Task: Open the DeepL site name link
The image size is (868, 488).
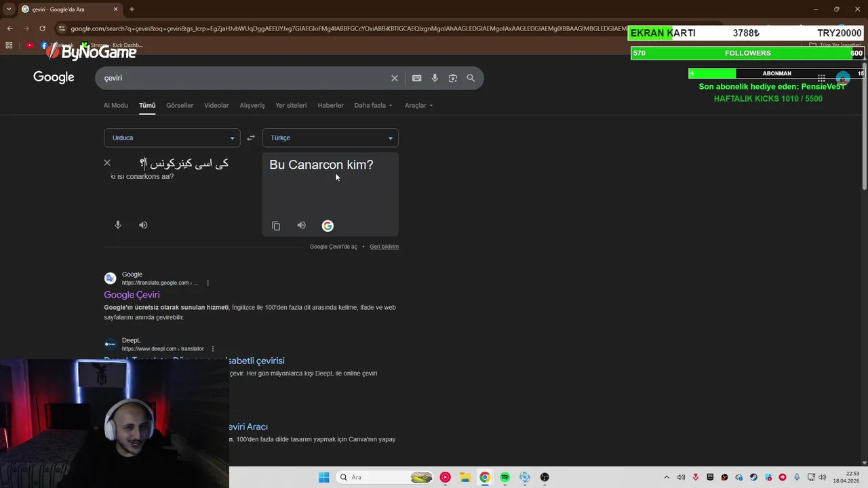Action: (131, 340)
